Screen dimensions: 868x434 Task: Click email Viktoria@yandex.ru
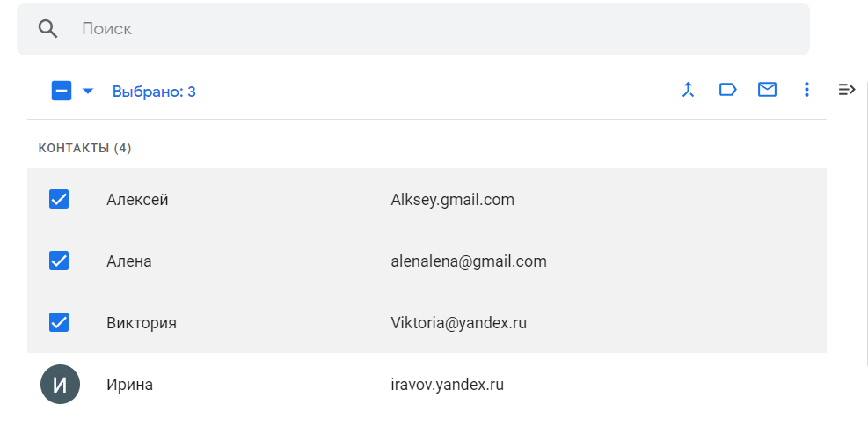(458, 323)
